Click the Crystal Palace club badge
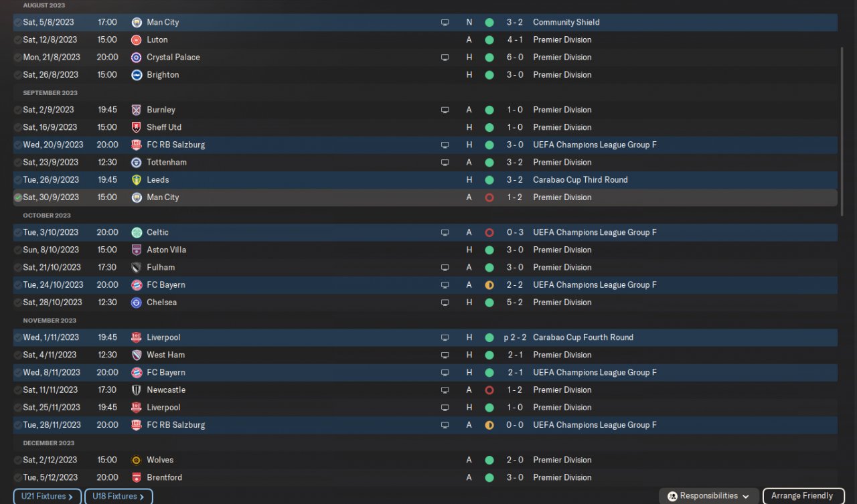The width and height of the screenshot is (857, 504). [137, 58]
